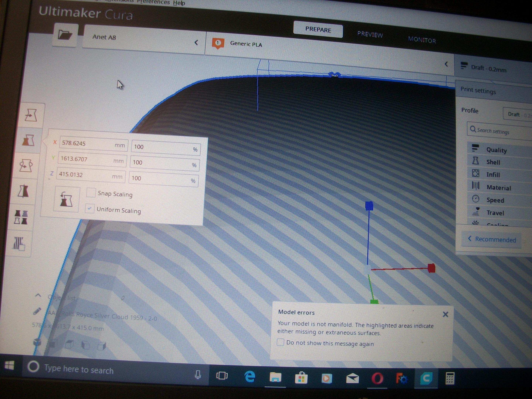Screen dimensions: 532x399
Task: Uncheck the Uniform Scaling checkbox
Action: pyautogui.click(x=89, y=209)
